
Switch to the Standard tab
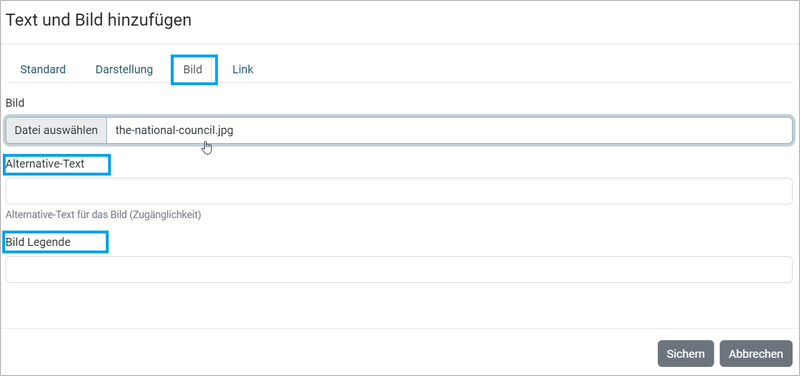[43, 70]
